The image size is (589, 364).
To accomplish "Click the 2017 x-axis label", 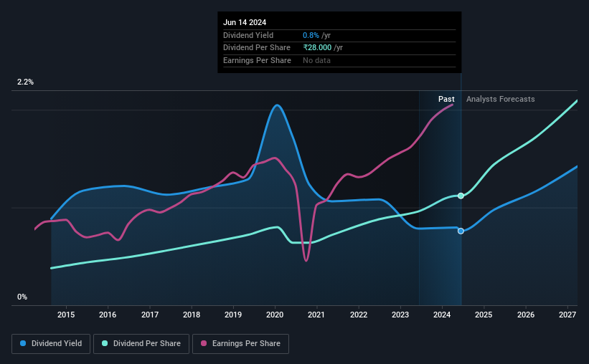I will tap(149, 315).
